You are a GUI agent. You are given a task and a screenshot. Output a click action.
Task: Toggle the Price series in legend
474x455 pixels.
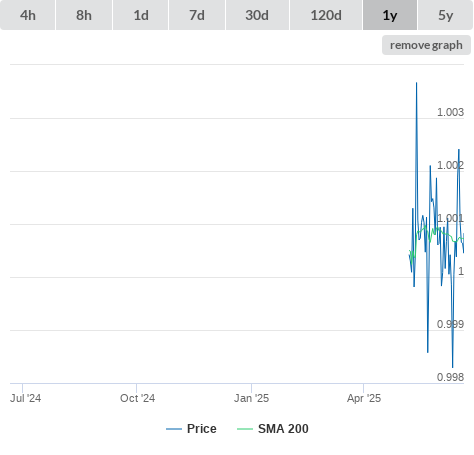point(202,429)
